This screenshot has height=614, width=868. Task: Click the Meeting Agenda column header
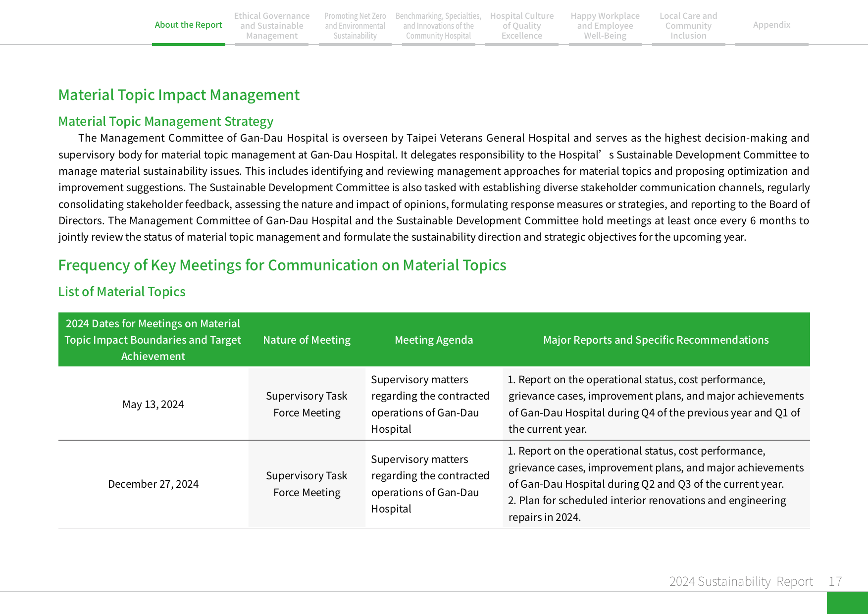pyautogui.click(x=434, y=340)
